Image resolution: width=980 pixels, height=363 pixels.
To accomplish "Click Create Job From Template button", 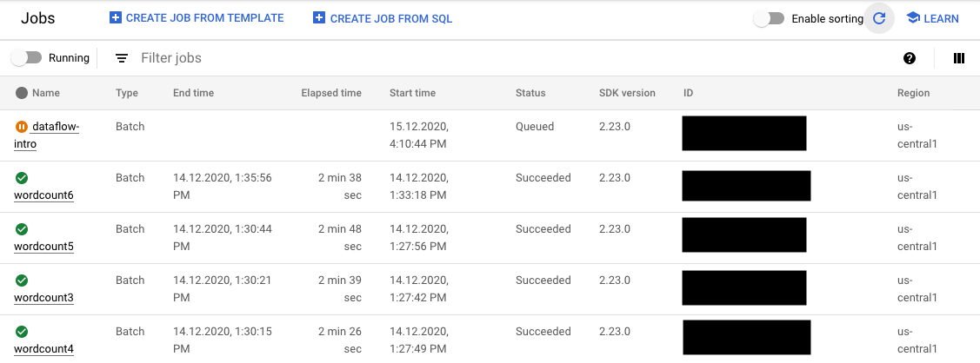I will coord(197,18).
